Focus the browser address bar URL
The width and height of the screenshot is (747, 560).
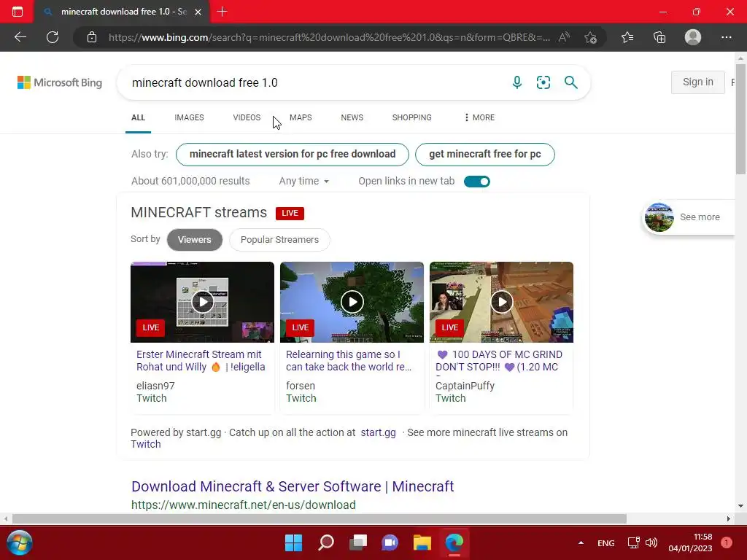(329, 37)
